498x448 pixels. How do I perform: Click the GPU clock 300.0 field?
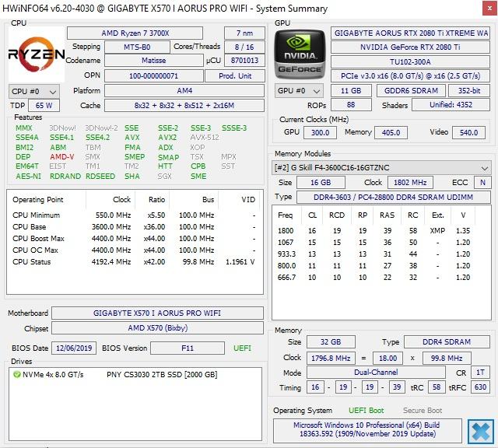(x=320, y=132)
